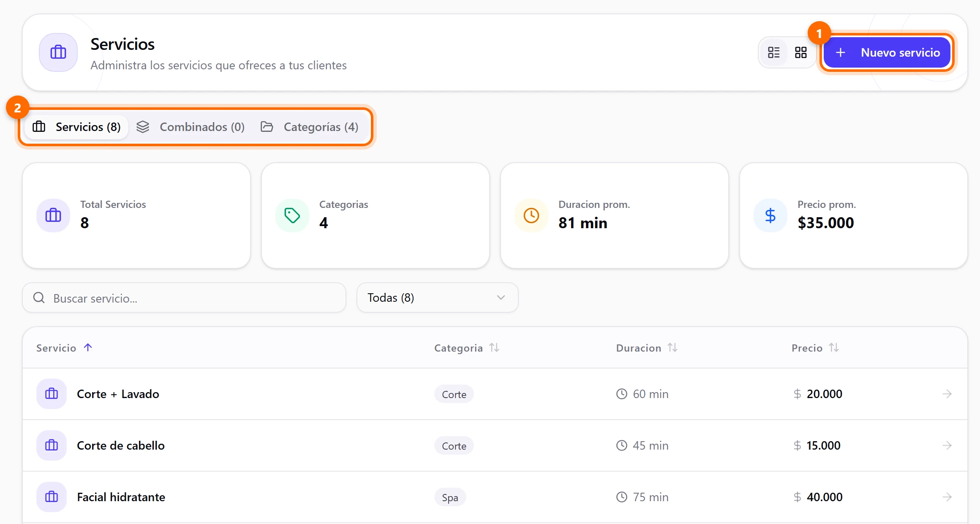Click the '81 min' average duration value
Image resolution: width=980 pixels, height=524 pixels.
pyautogui.click(x=583, y=223)
